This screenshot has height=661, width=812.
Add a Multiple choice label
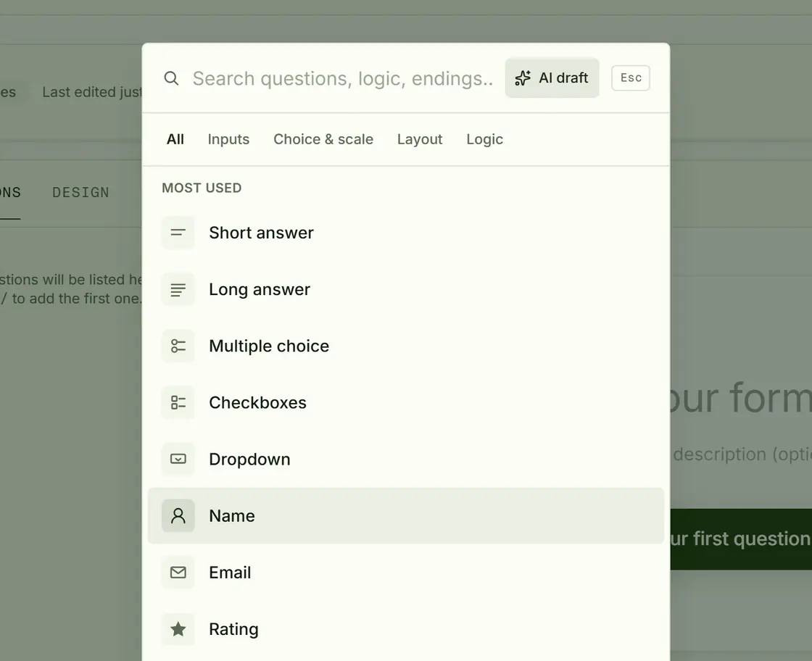click(x=269, y=346)
